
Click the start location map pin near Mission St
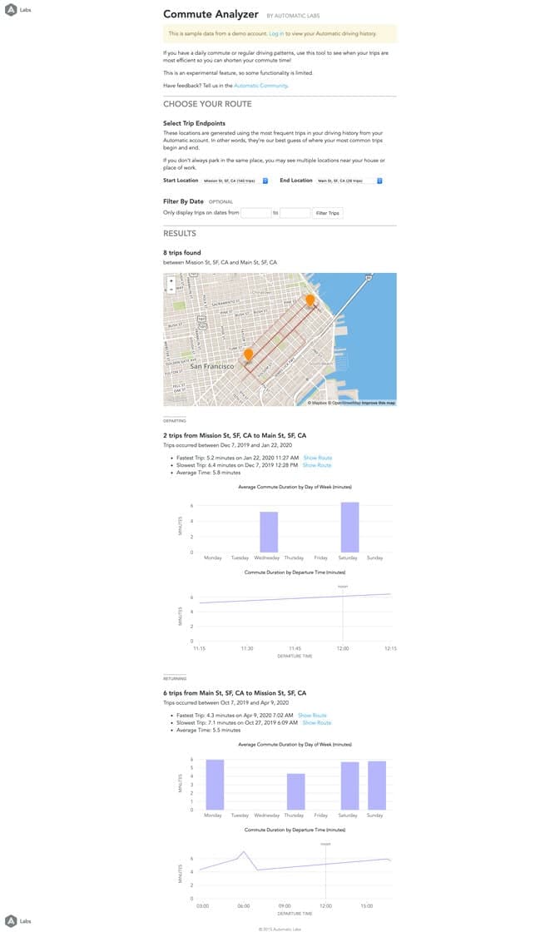249,354
